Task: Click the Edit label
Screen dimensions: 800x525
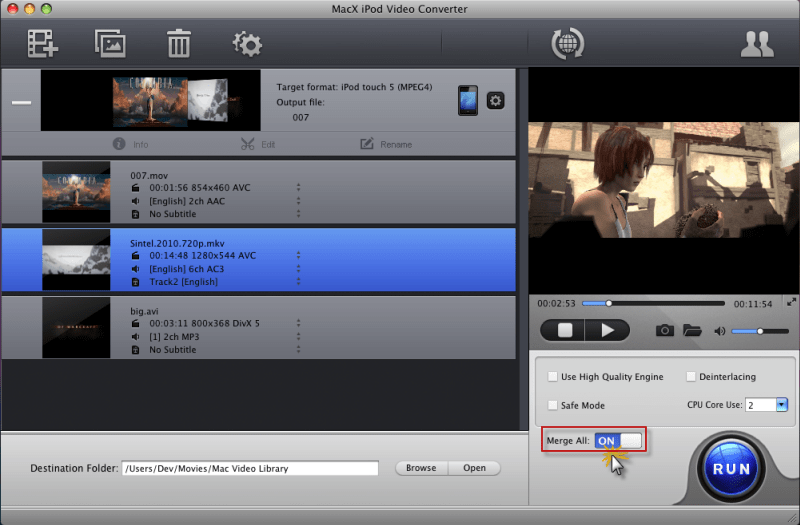Action: point(268,144)
